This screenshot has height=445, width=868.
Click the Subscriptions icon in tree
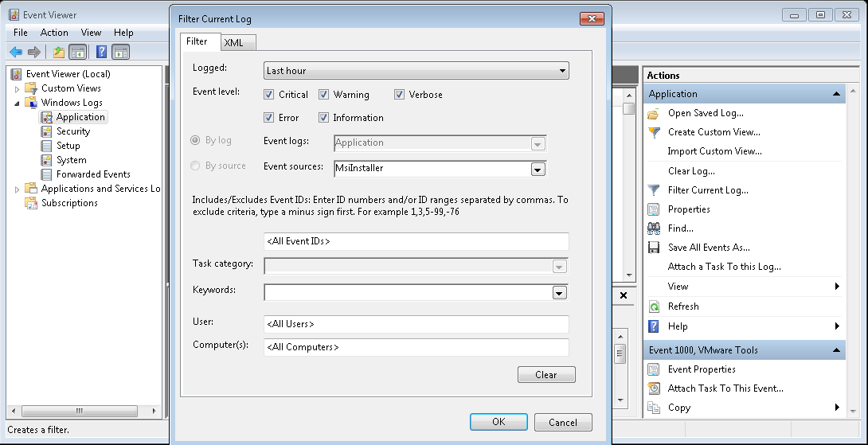click(x=32, y=202)
